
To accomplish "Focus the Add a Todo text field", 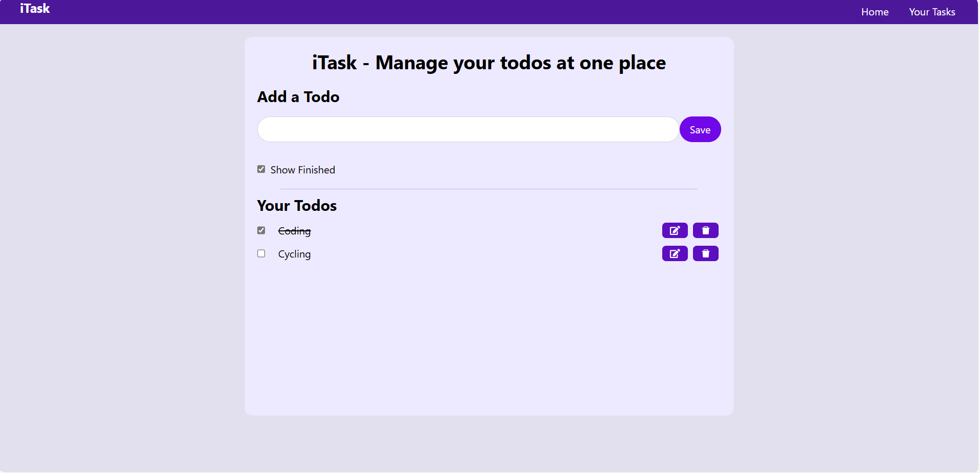I will (468, 129).
